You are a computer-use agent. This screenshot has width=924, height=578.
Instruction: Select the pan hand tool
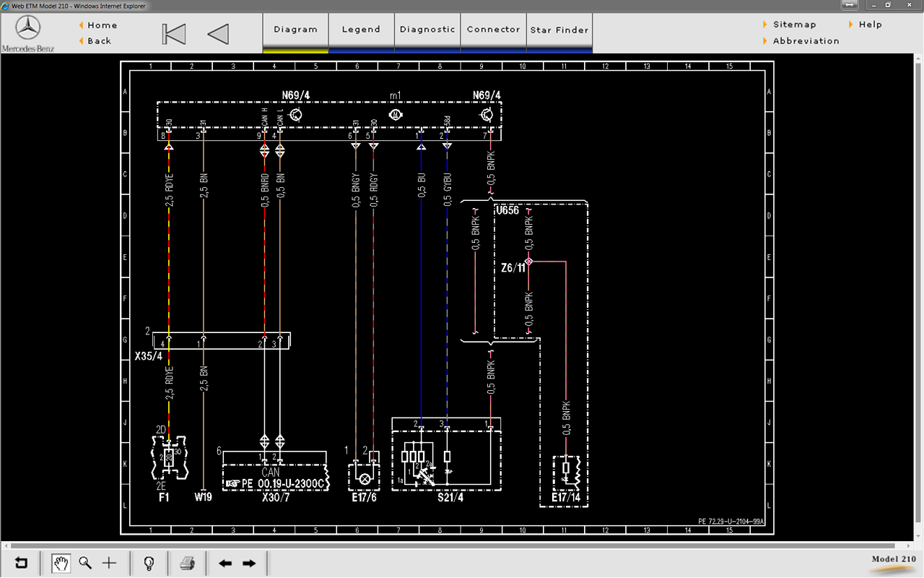coord(61,564)
